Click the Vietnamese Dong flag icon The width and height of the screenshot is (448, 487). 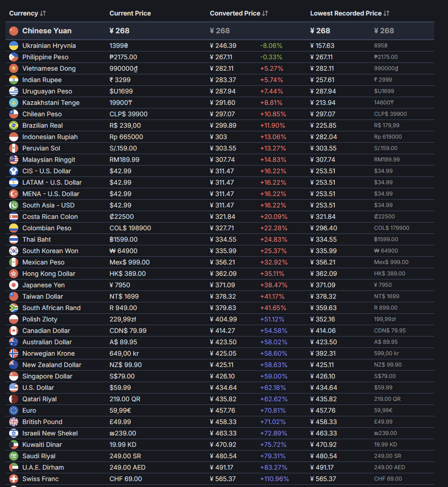pyautogui.click(x=14, y=68)
